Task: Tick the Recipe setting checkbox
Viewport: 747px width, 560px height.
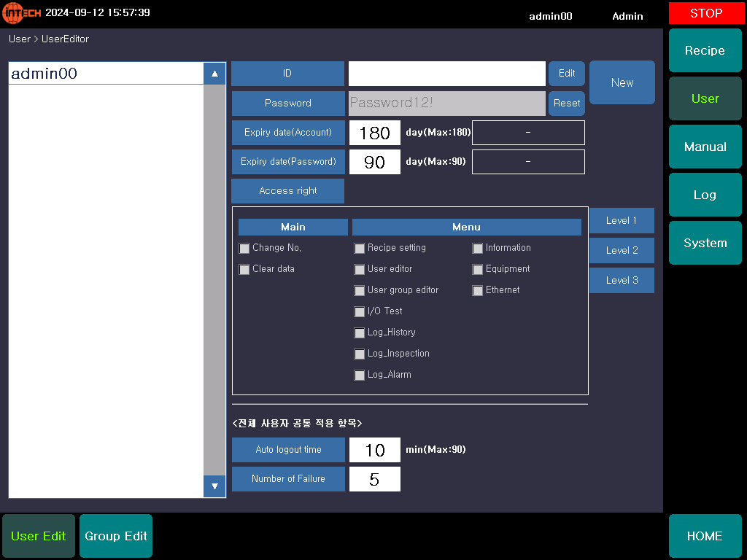Action: click(x=360, y=249)
